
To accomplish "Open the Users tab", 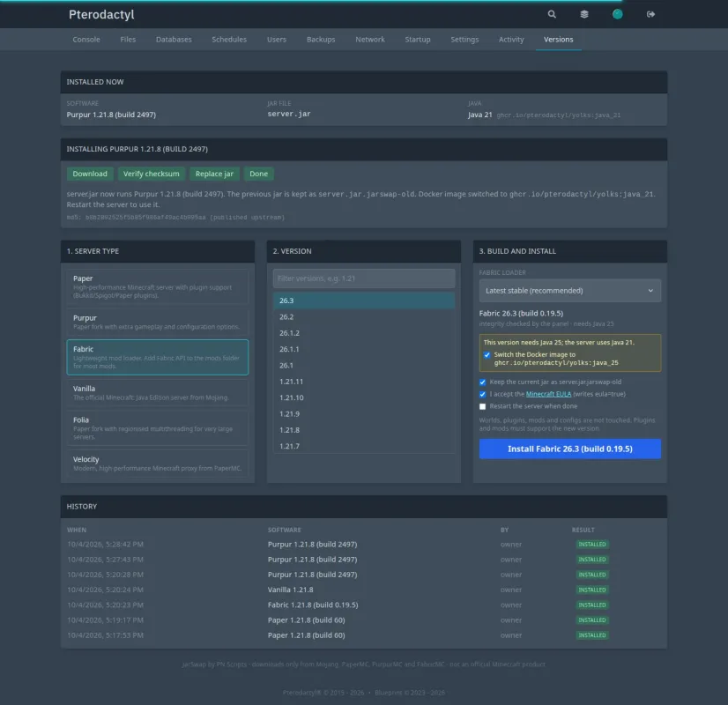I will tap(276, 40).
